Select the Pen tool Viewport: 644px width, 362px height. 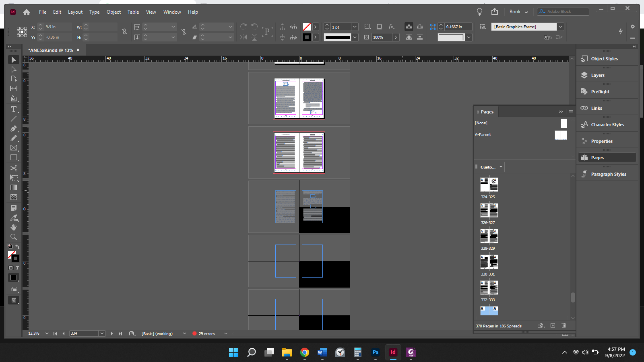(x=14, y=128)
